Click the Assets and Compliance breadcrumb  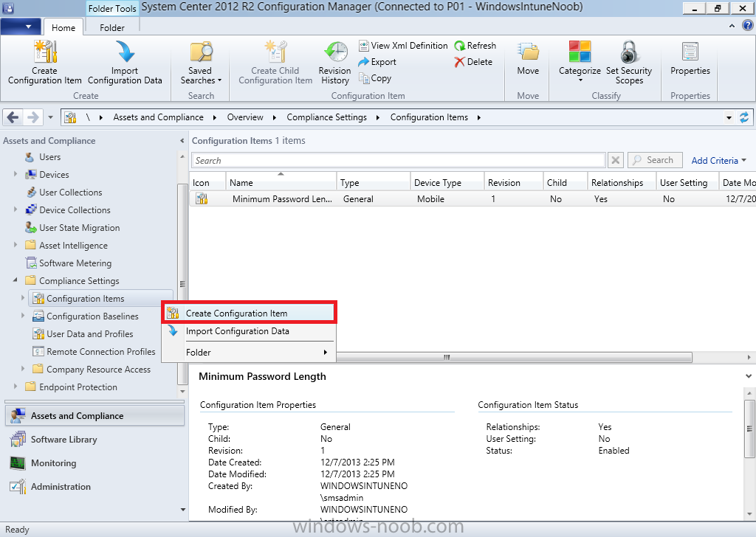click(158, 117)
